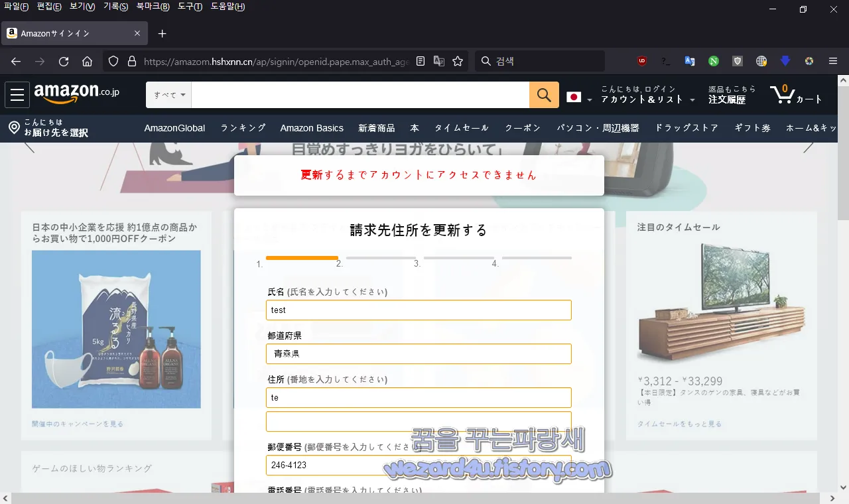Click the shield tracking protection icon
This screenshot has height=504, width=849.
pyautogui.click(x=113, y=61)
